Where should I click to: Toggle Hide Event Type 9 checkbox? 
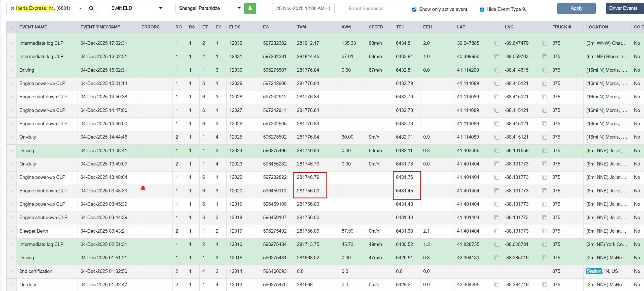pyautogui.click(x=482, y=10)
